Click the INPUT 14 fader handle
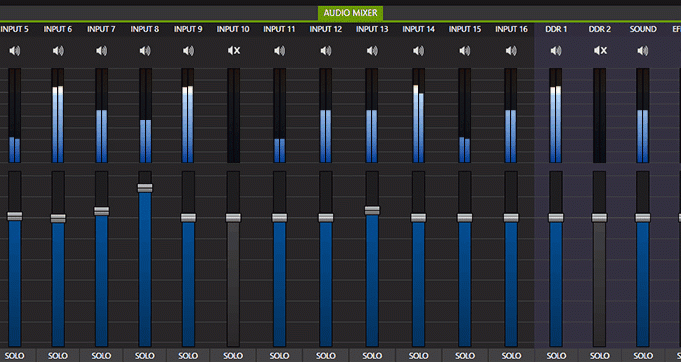Screen dimensions: 681x362 click(x=419, y=218)
